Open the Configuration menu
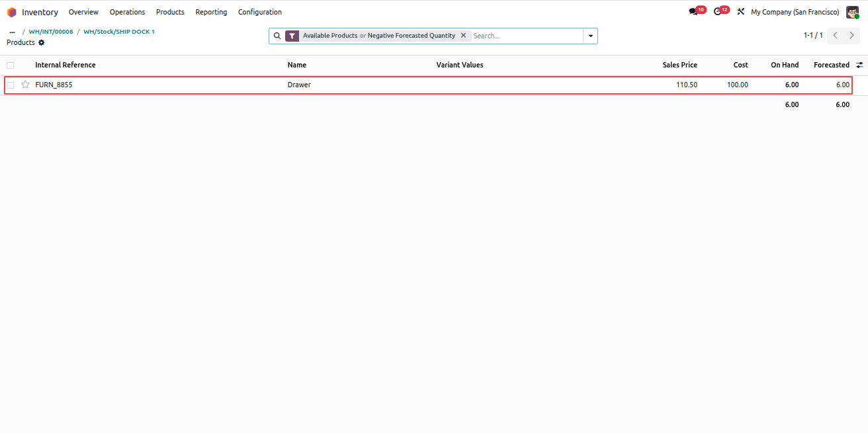The image size is (868, 433). pyautogui.click(x=260, y=12)
